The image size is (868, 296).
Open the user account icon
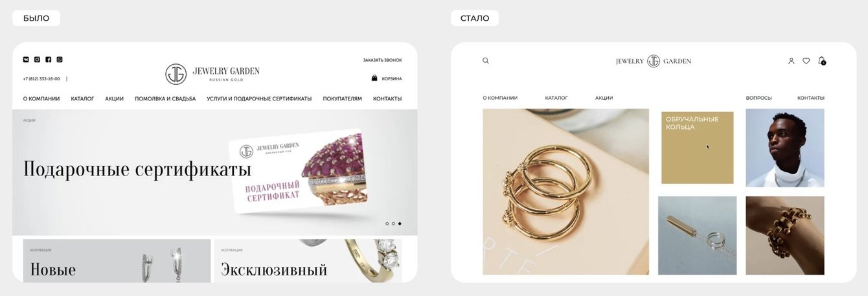click(x=791, y=61)
